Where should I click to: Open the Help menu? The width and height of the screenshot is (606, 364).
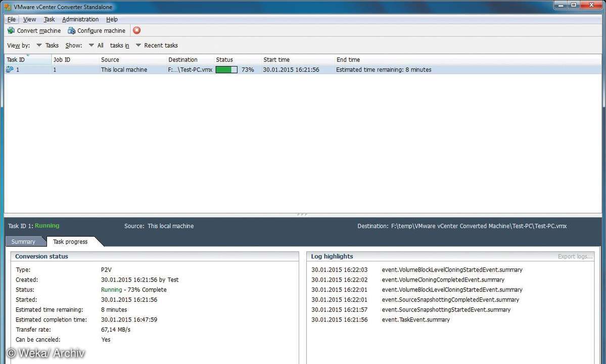coord(112,19)
